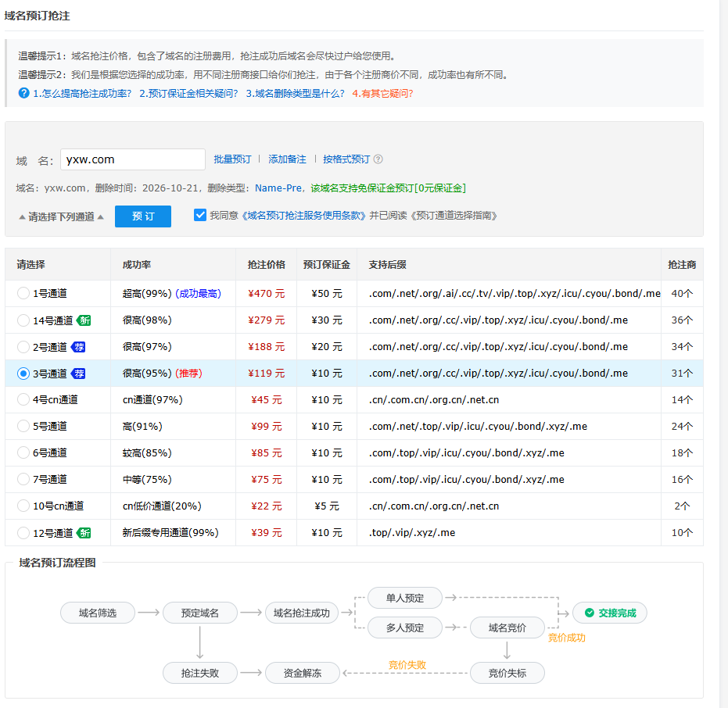Click the up arrow after 请选择下列通道
The image size is (728, 708).
pos(101,216)
